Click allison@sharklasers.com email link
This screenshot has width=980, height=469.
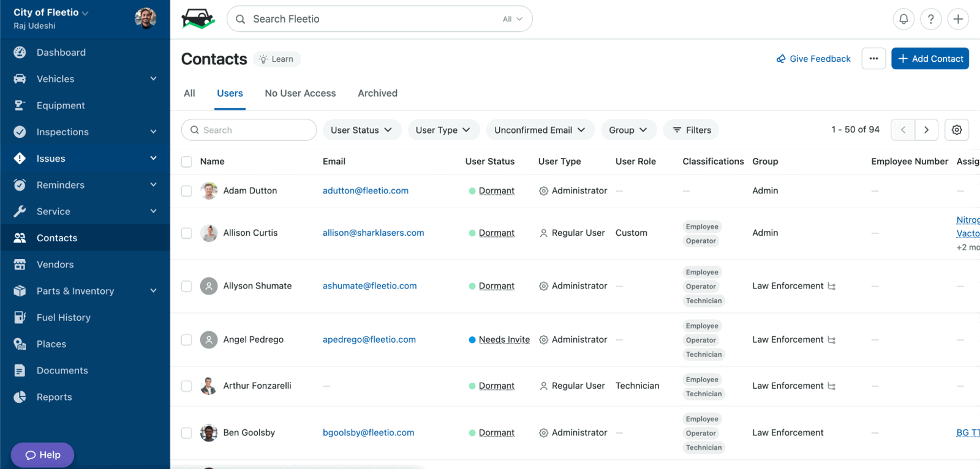[x=373, y=233]
